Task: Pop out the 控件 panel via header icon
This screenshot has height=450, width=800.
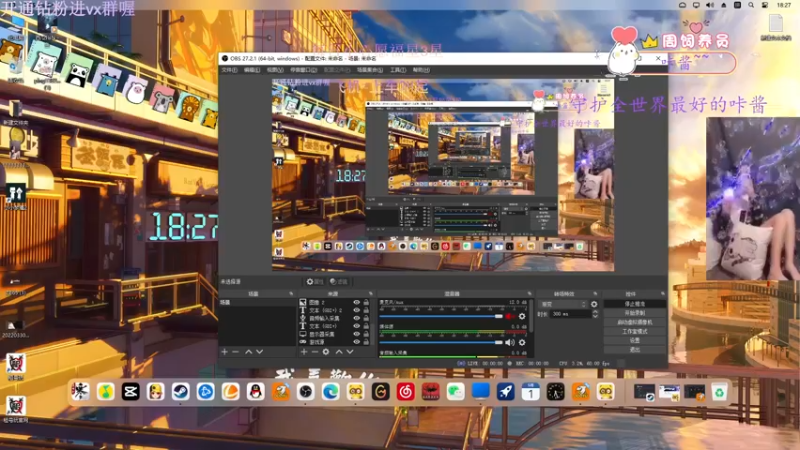Action: pyautogui.click(x=663, y=294)
